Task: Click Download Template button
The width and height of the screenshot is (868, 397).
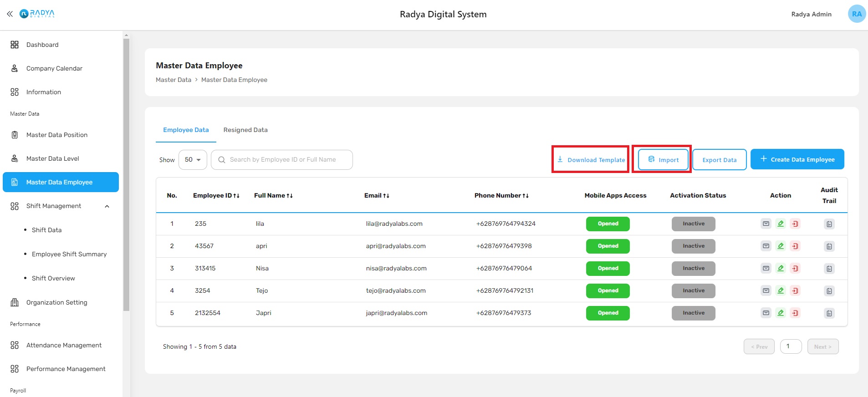Action: tap(591, 160)
